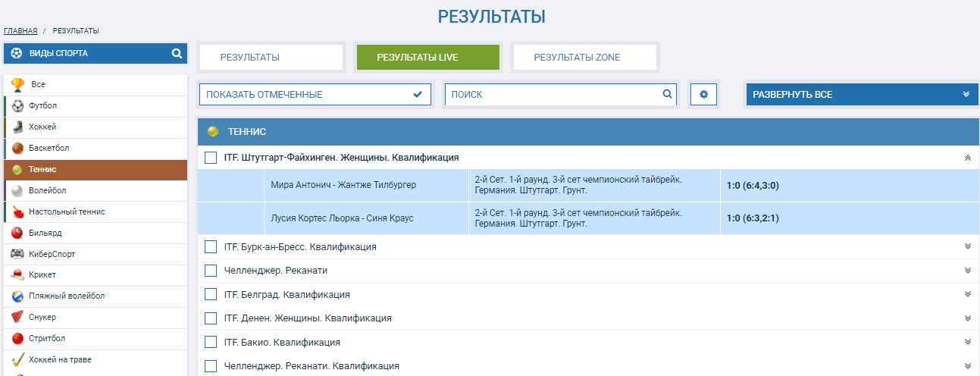
Task: Open settings with the gear button
Action: [703, 95]
